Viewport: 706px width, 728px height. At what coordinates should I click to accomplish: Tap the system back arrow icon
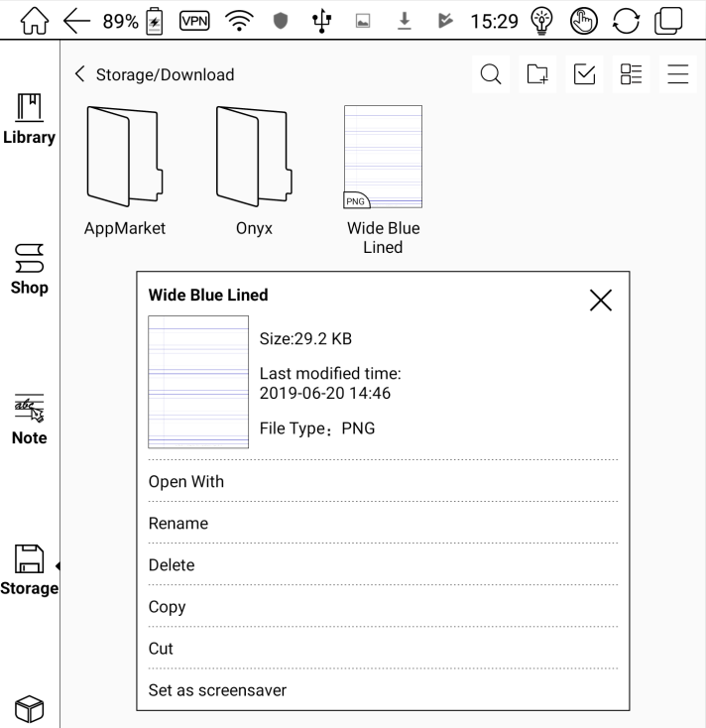click(76, 21)
